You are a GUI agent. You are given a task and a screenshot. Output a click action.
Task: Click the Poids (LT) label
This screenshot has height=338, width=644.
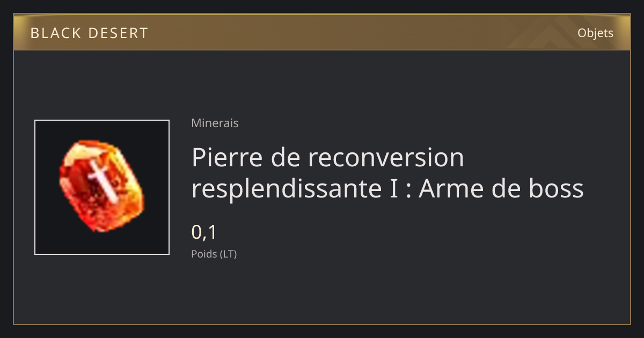214,254
